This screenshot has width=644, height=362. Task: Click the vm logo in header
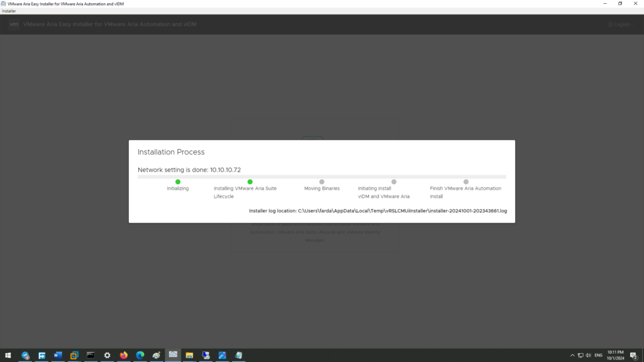pyautogui.click(x=14, y=25)
